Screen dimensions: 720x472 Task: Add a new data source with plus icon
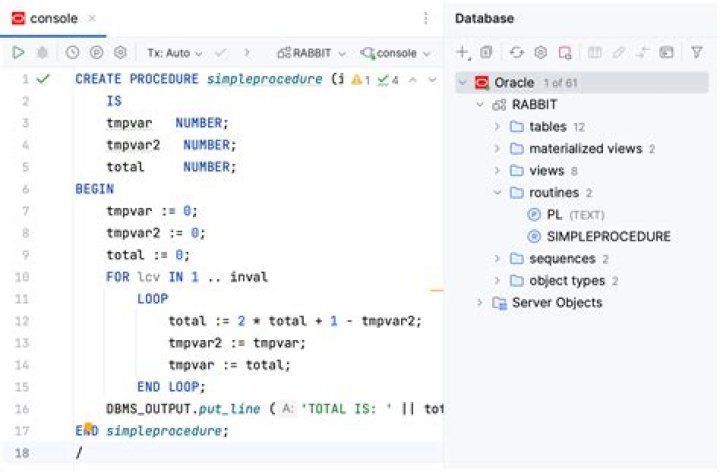point(462,52)
